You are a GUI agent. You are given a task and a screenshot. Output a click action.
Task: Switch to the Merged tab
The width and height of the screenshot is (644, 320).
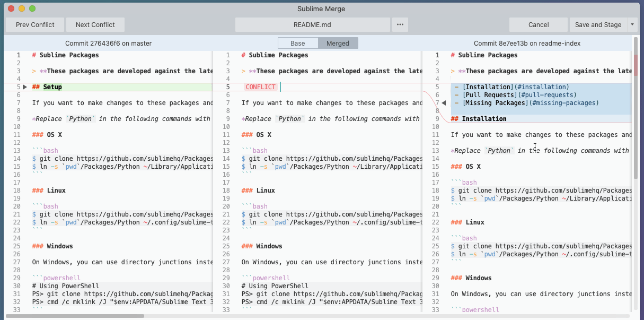338,43
